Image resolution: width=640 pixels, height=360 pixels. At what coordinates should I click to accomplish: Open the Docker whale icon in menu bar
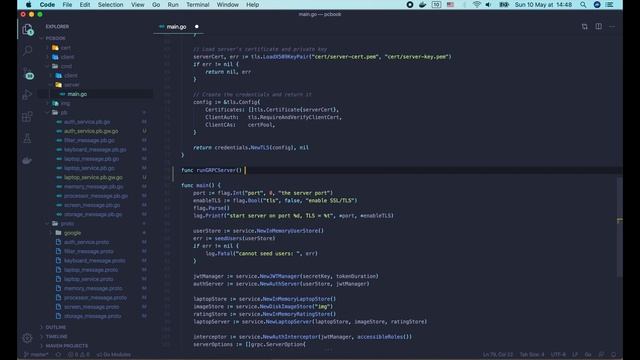422,4
